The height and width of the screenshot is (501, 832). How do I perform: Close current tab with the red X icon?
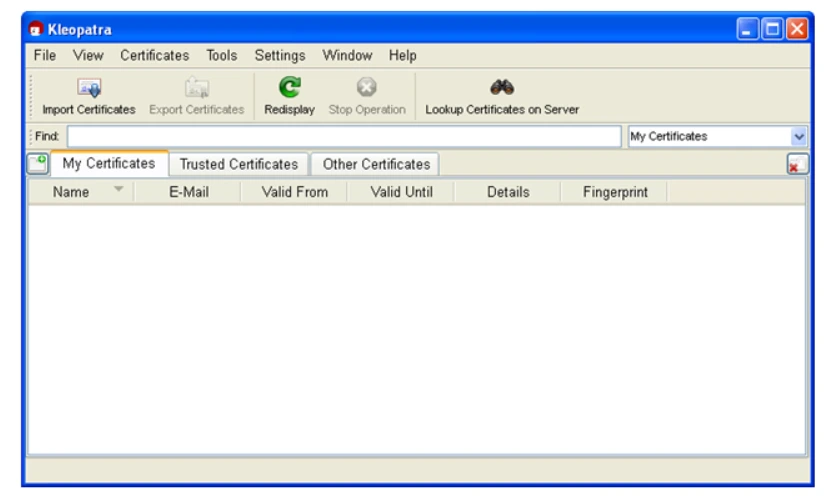[x=798, y=164]
